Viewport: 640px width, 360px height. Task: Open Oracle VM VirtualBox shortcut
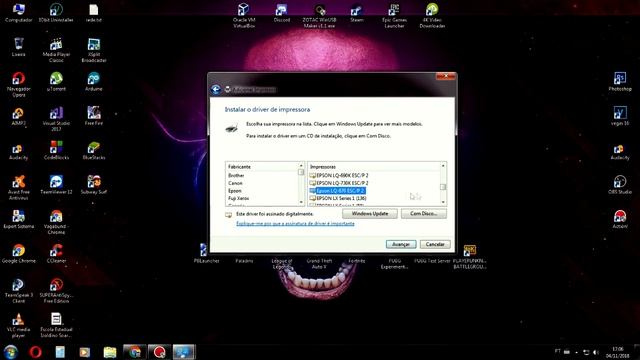244,15
